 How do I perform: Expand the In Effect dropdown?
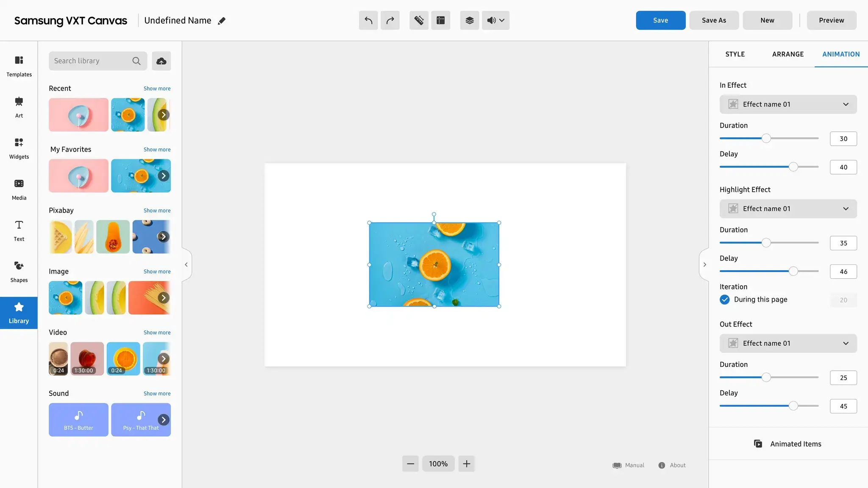pos(788,104)
